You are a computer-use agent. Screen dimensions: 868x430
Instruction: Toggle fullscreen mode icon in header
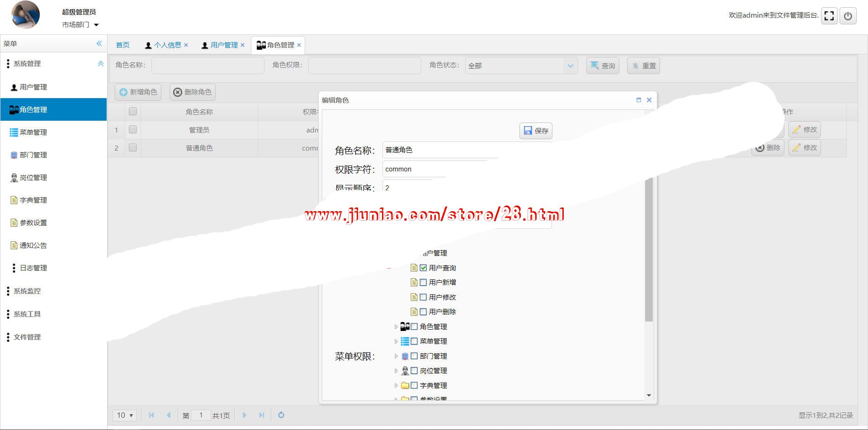pyautogui.click(x=829, y=16)
